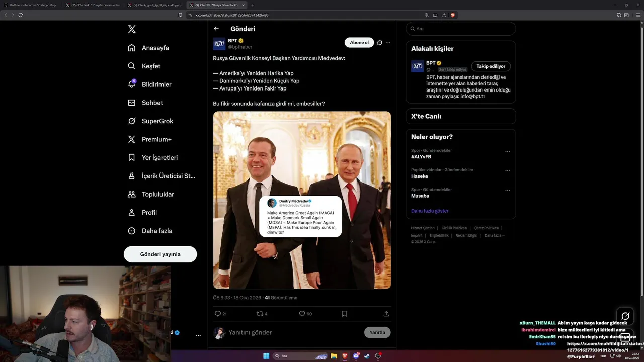This screenshot has height=362, width=644.
Task: Open the Hizmet Şartları footer link
Action: [423, 228]
